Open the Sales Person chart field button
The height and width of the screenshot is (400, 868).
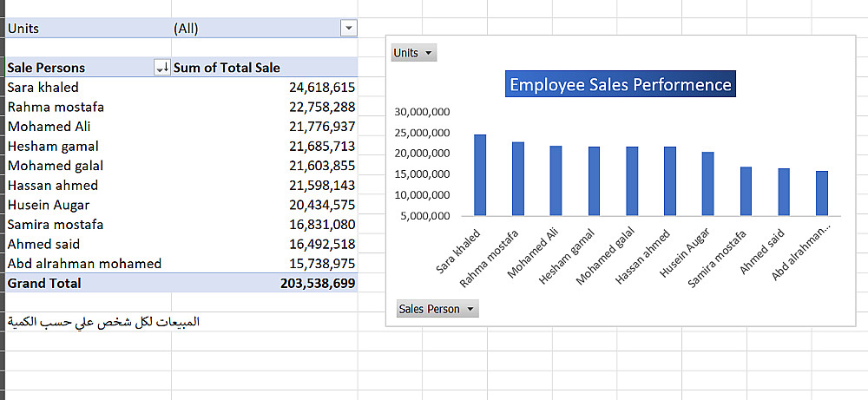[x=437, y=309]
